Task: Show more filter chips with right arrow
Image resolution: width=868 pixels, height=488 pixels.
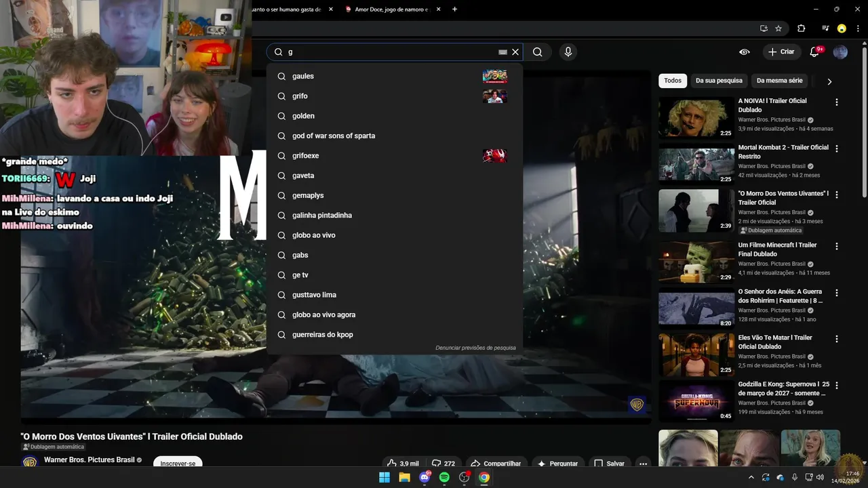Action: click(x=829, y=81)
